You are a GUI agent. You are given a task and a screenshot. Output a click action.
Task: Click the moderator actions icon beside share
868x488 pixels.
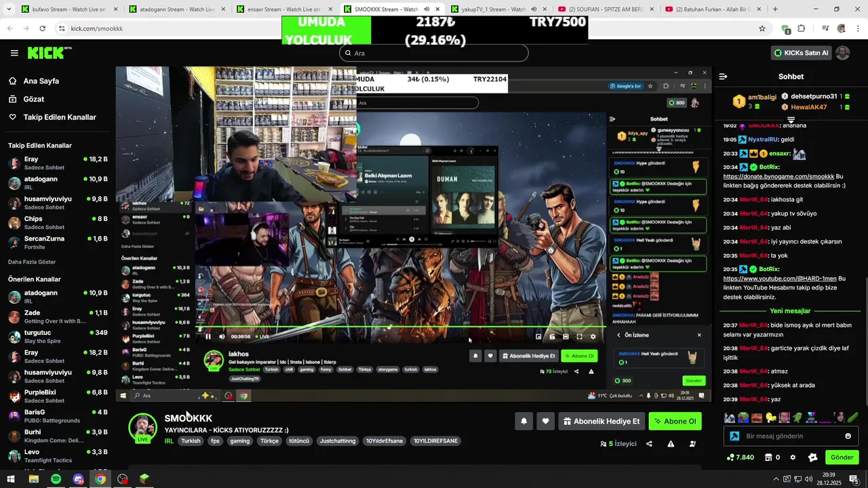pos(692,444)
